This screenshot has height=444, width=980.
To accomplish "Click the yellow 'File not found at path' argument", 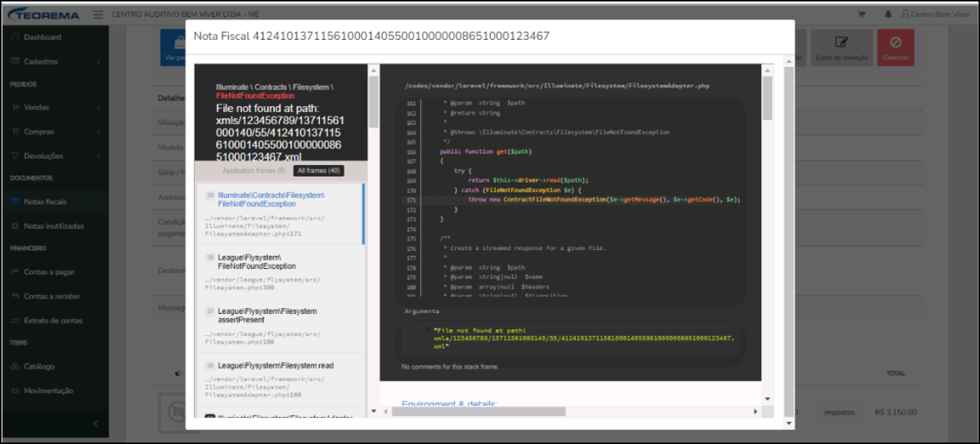I will coord(585,338).
